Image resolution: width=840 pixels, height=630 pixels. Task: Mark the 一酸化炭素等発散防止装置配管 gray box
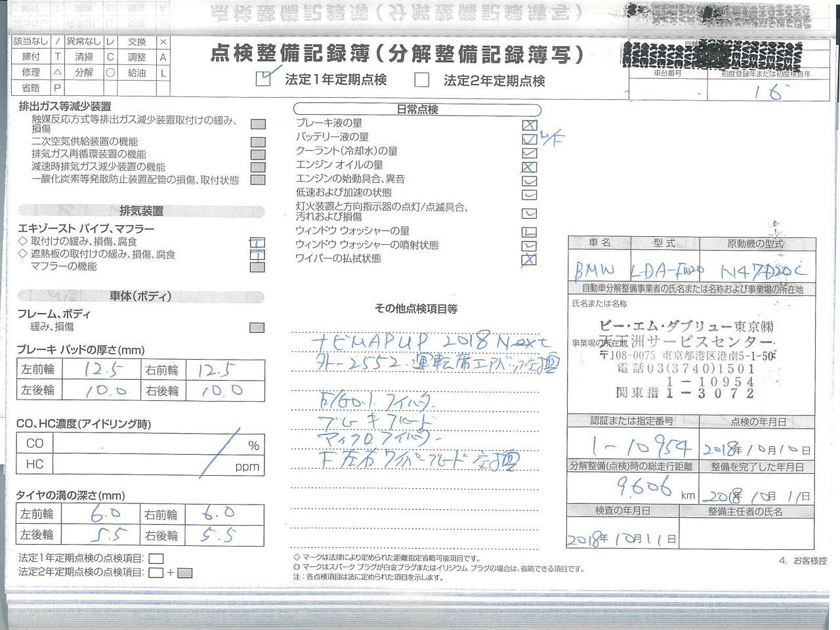click(x=258, y=180)
